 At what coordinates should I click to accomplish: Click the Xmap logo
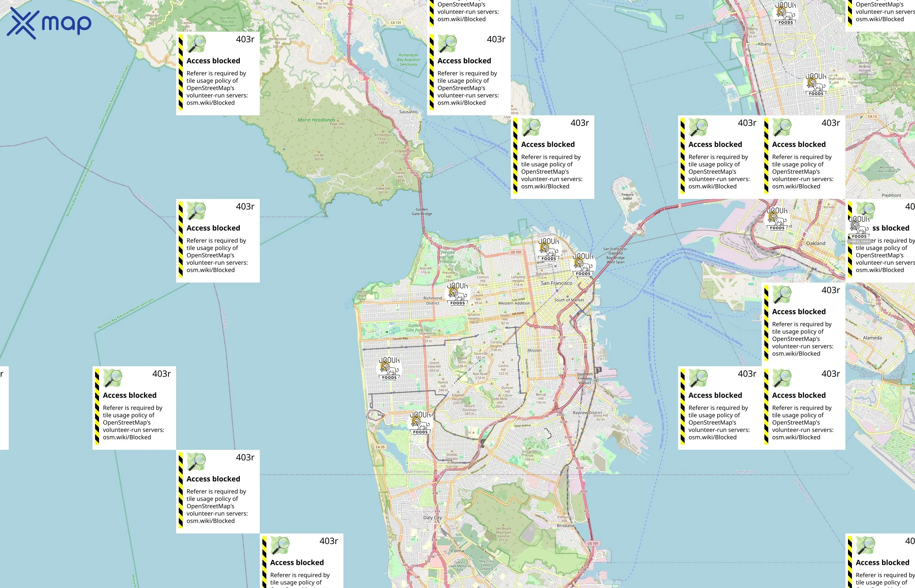tap(49, 23)
